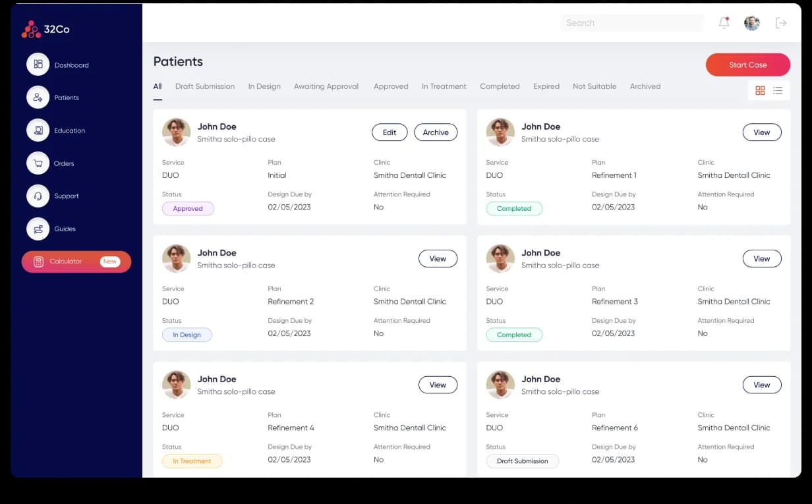Screen dimensions: 812x504
Task: Edit the Initial plan patient card
Action: tap(390, 132)
